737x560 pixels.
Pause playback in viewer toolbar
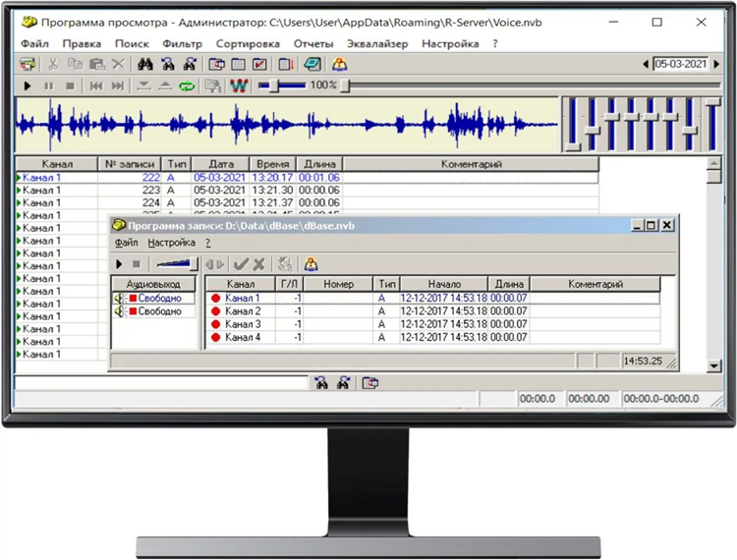tap(48, 86)
